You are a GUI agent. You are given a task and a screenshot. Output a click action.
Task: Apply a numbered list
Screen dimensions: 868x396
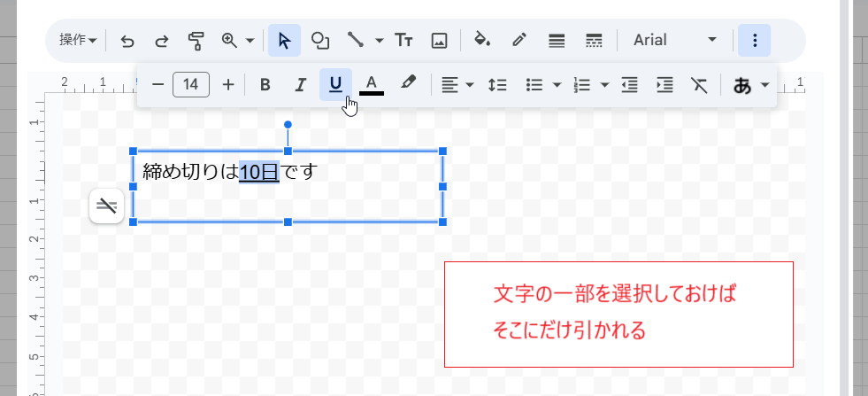tap(582, 85)
